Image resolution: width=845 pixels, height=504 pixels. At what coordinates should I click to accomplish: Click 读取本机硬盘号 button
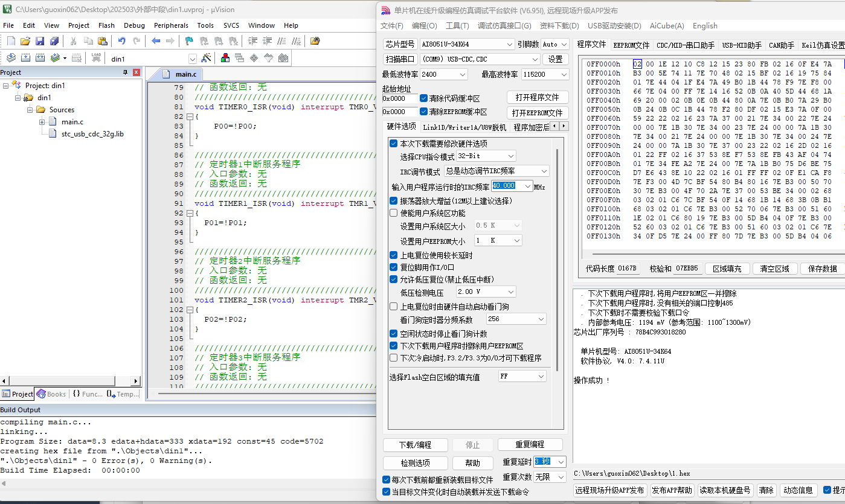click(725, 491)
